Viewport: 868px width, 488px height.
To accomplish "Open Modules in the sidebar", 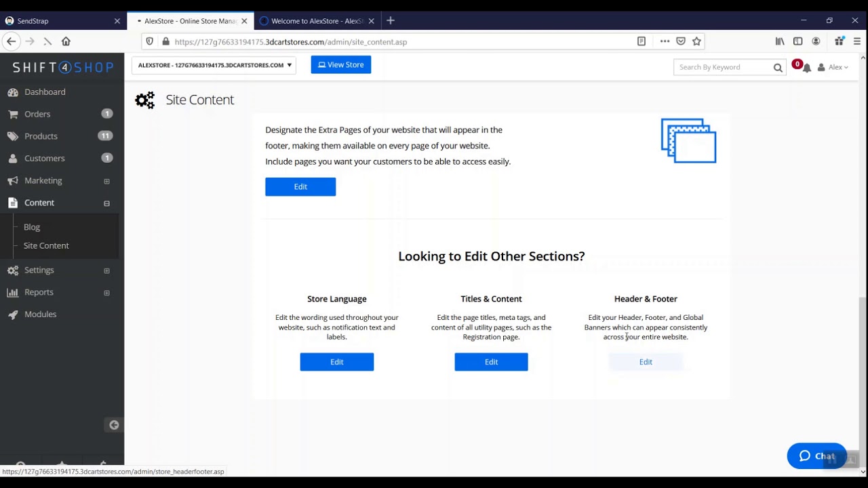I will [41, 314].
